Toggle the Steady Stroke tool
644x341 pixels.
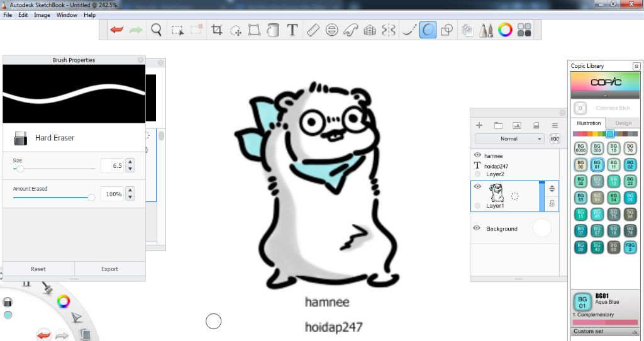409,30
